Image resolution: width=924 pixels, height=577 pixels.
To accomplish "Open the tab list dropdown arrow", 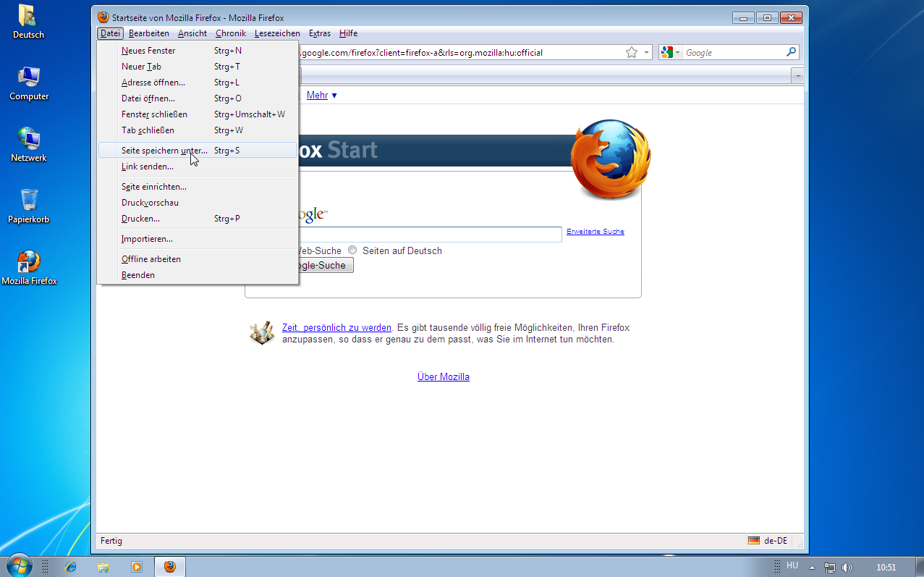I will pos(797,75).
